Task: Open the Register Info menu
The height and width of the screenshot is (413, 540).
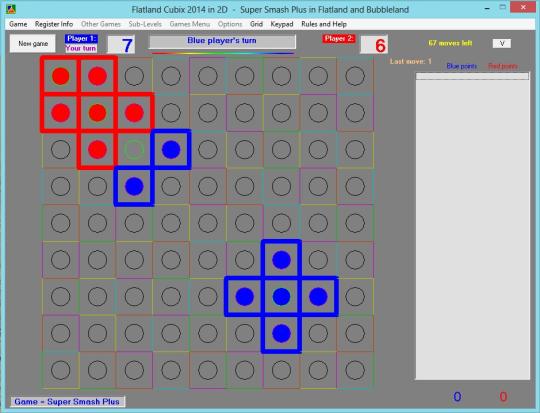Action: click(54, 24)
